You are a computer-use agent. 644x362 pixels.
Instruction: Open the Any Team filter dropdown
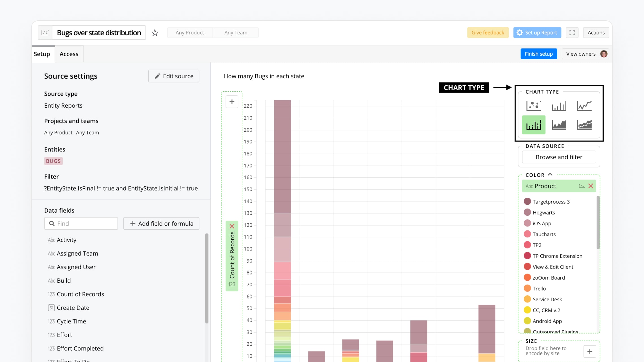coord(236,32)
